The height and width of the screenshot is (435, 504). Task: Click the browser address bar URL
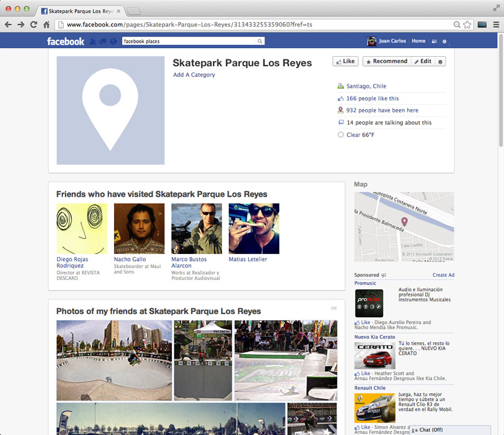pyautogui.click(x=190, y=25)
